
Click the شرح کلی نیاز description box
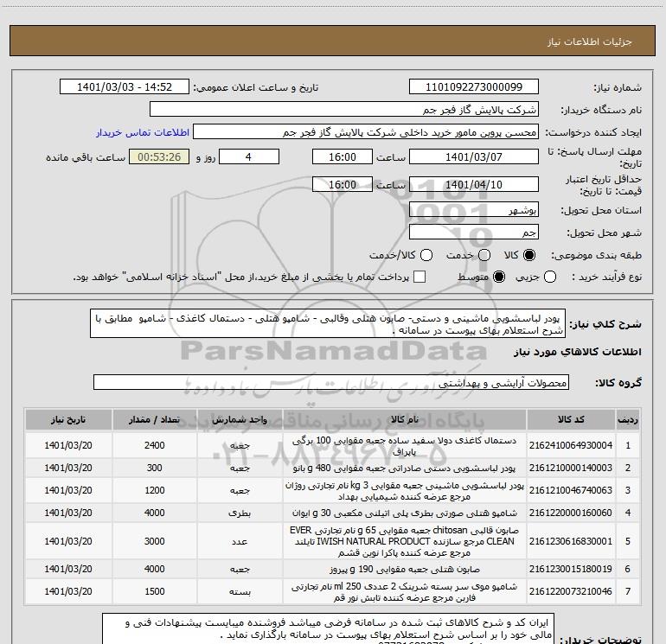point(328,323)
